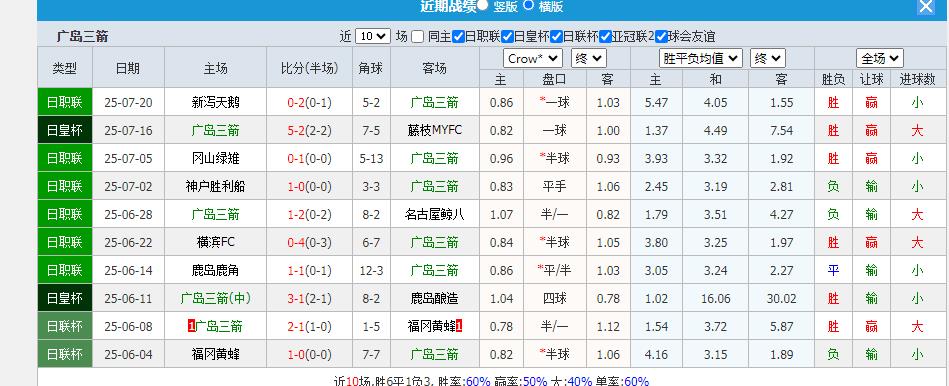Click the home team 新泻天鹅
The height and width of the screenshot is (386, 949).
coord(215,102)
